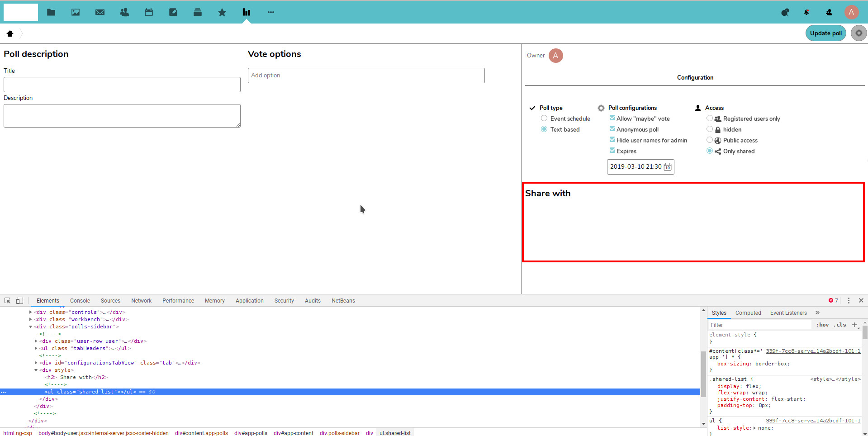Expand the div class workbench node

(31, 319)
